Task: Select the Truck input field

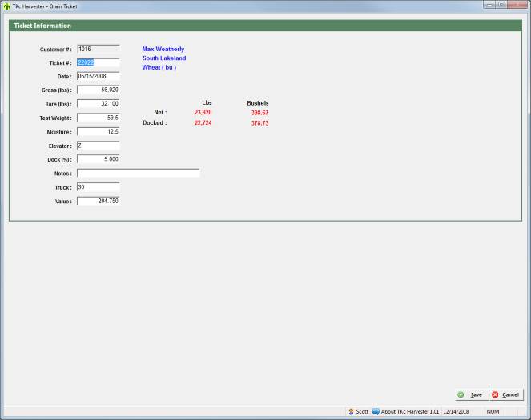Action: coord(98,186)
